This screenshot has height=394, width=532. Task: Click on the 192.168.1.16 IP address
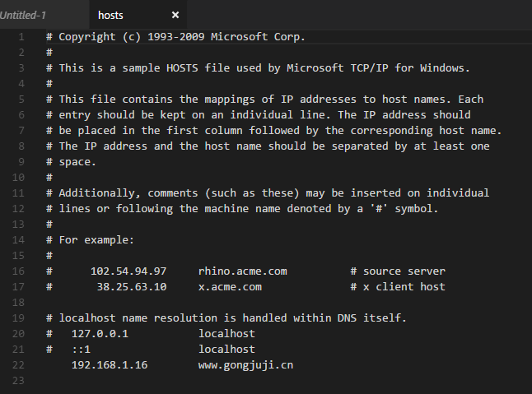(110, 365)
